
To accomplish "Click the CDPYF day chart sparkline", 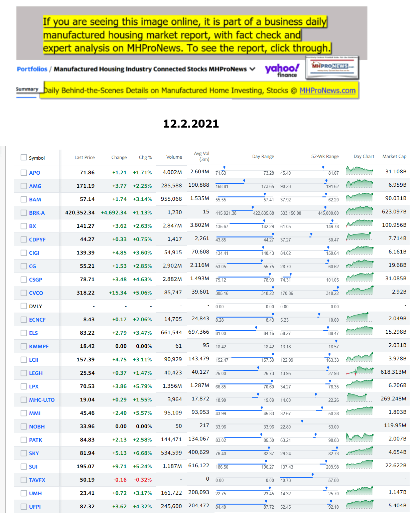I will click(x=360, y=237).
